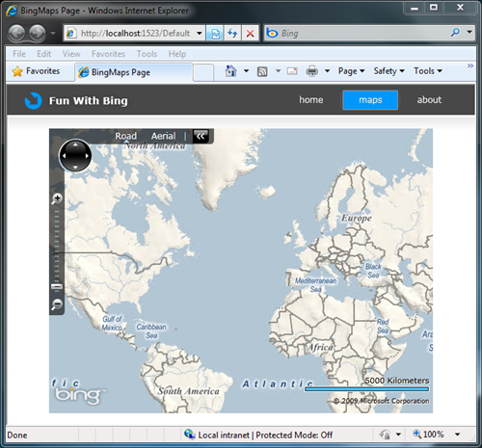The height and width of the screenshot is (448, 482).
Task: Zoom in with the plus magnifier
Action: click(x=57, y=198)
